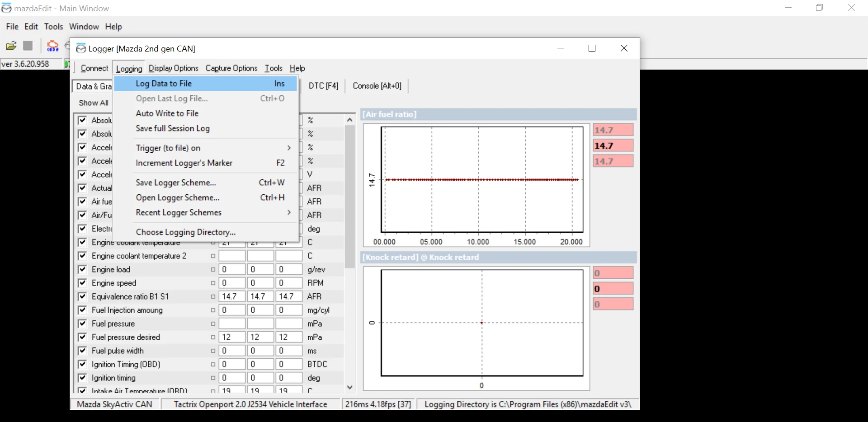This screenshot has width=868, height=422.
Task: Toggle the Engine coolant temperature 2 checkbox
Action: pyautogui.click(x=82, y=256)
